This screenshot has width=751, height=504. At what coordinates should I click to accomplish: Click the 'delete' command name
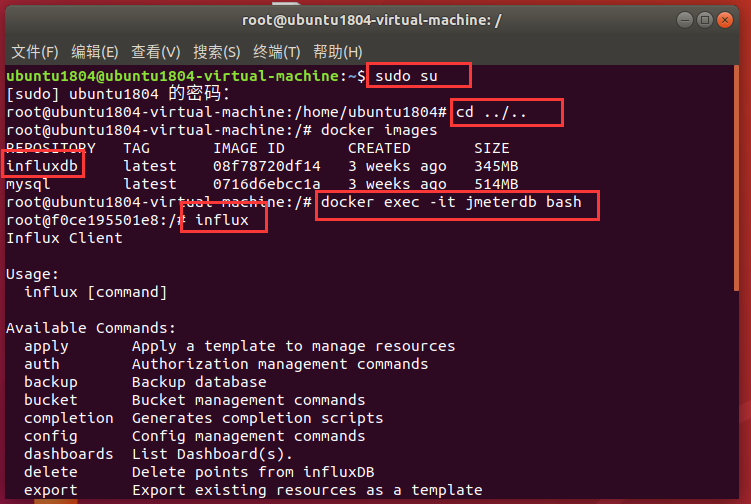click(x=51, y=472)
